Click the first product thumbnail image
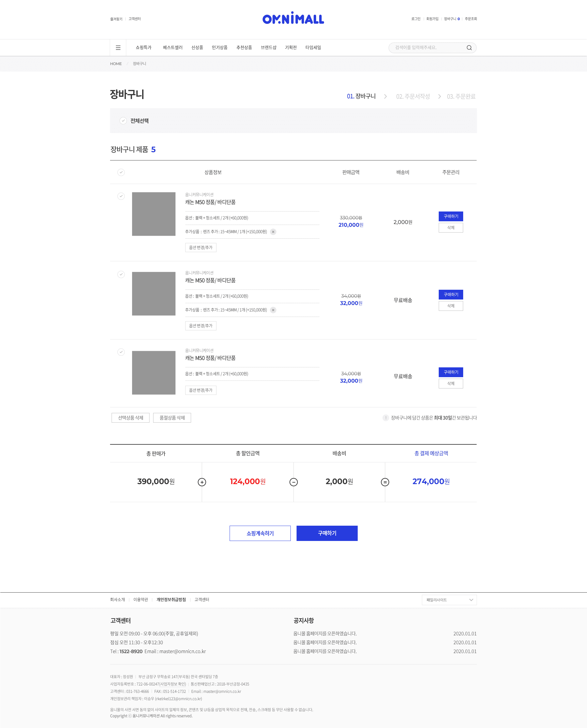The image size is (587, 728). (153, 214)
